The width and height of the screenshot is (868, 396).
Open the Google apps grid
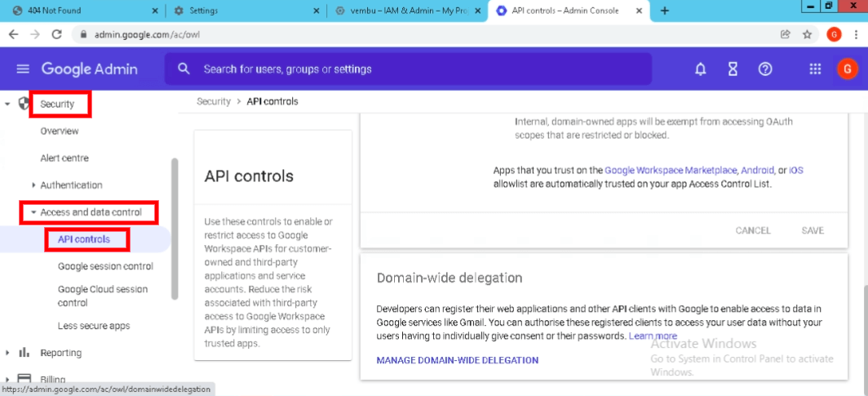pos(815,69)
